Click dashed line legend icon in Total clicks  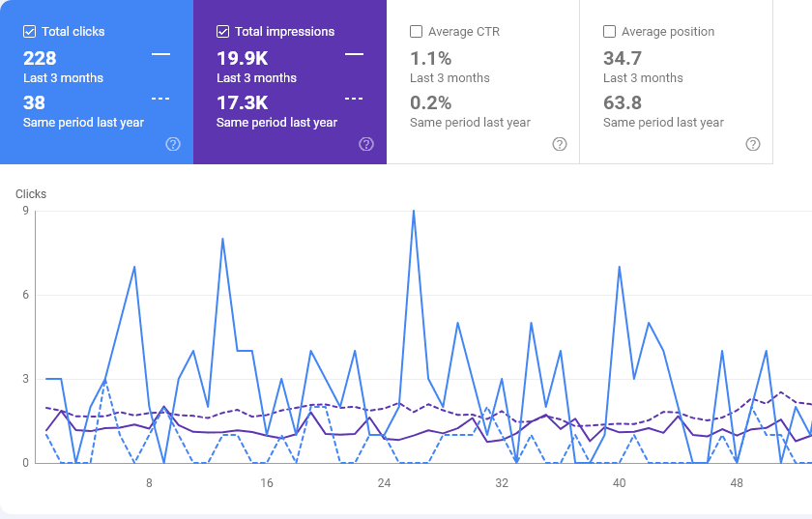pos(160,99)
